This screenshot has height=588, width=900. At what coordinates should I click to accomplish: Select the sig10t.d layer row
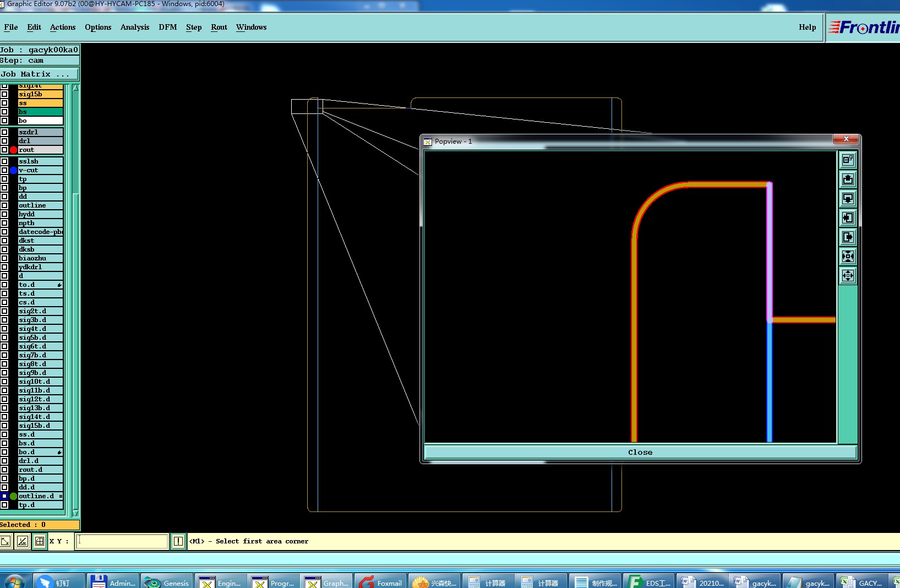[x=41, y=382]
